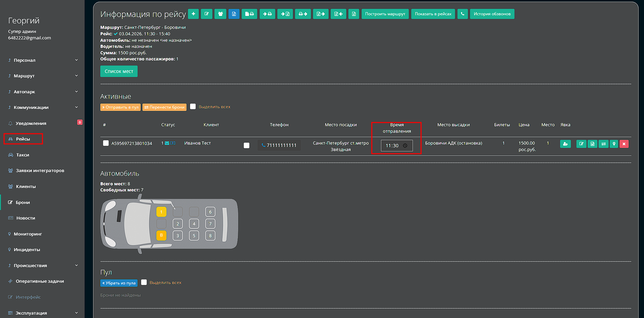Viewport: 644px width, 318px height.
Task: Click the Word document icon in the booking row
Action: coord(592,144)
